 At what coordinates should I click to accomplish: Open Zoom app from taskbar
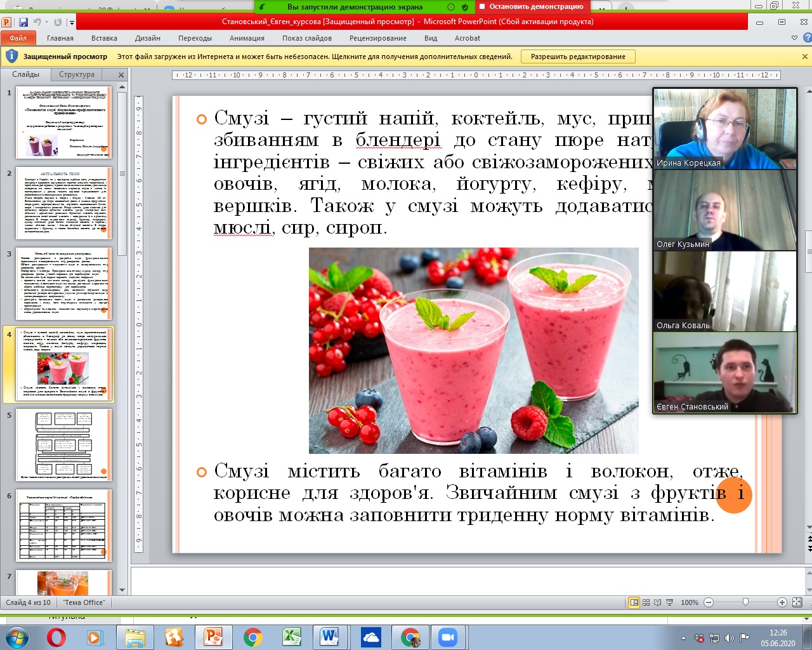(449, 637)
